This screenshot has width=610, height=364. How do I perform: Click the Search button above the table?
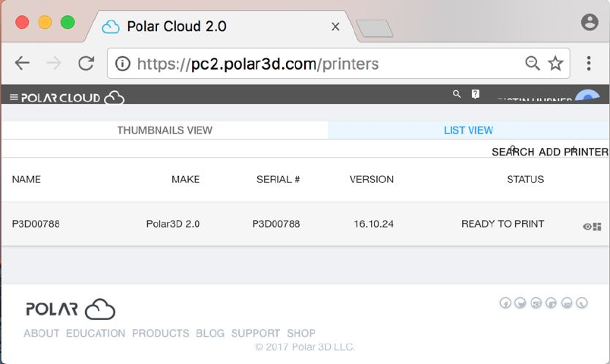coord(513,152)
